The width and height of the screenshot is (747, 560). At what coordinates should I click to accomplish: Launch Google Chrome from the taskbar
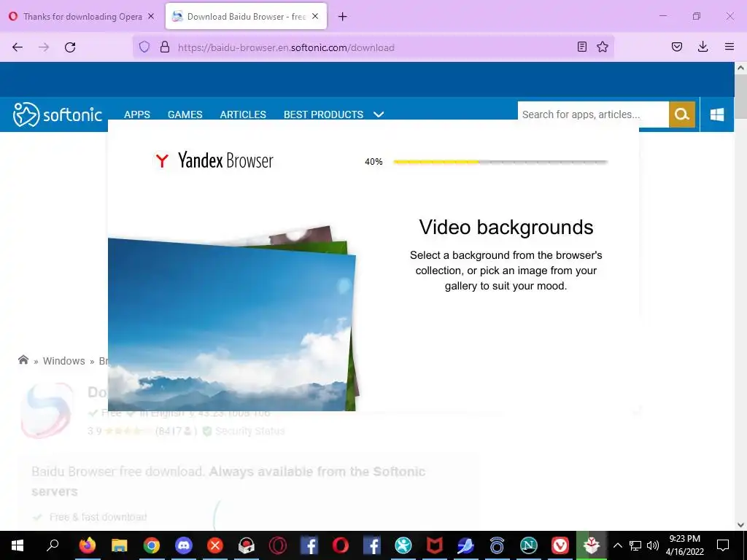pyautogui.click(x=152, y=545)
